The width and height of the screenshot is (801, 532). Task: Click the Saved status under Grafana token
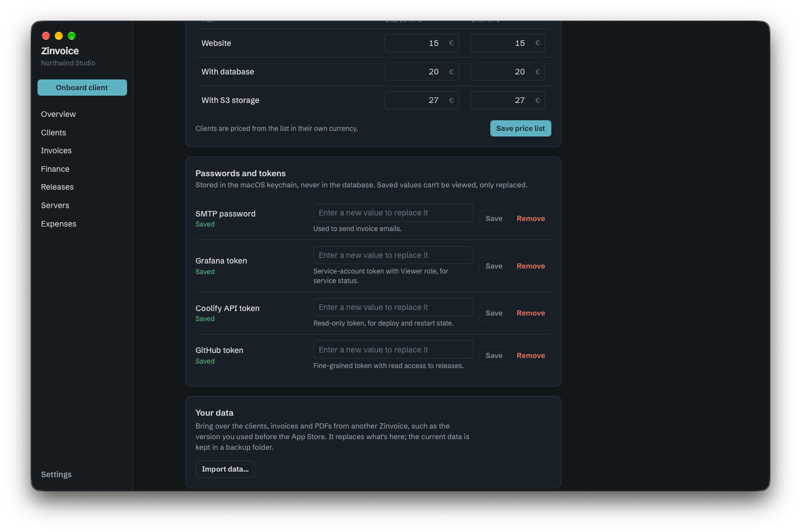click(x=205, y=272)
